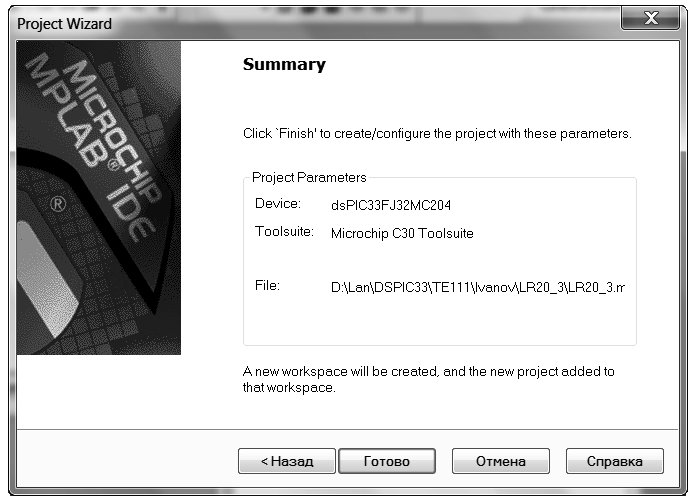Click the 'Device:' label
Viewport: 697px width, 503px height.
point(278,204)
